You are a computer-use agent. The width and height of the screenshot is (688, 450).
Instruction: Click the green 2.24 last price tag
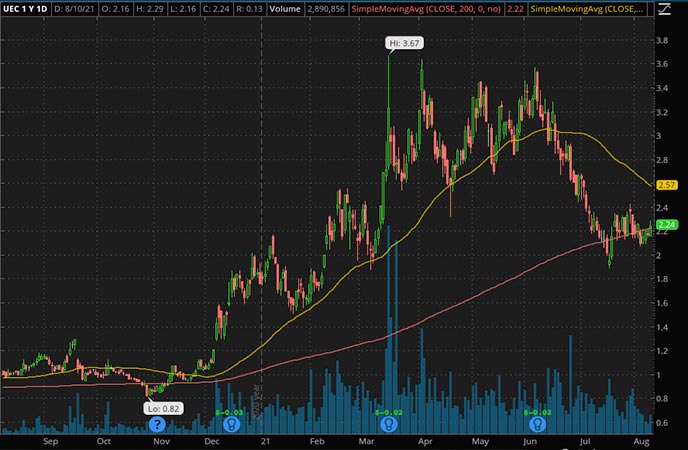tap(666, 225)
